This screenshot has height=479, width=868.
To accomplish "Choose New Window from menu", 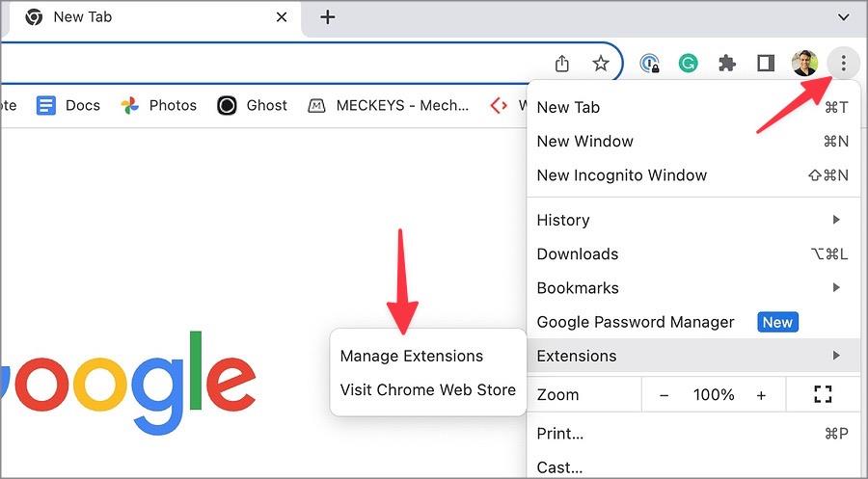I will click(x=693, y=141).
